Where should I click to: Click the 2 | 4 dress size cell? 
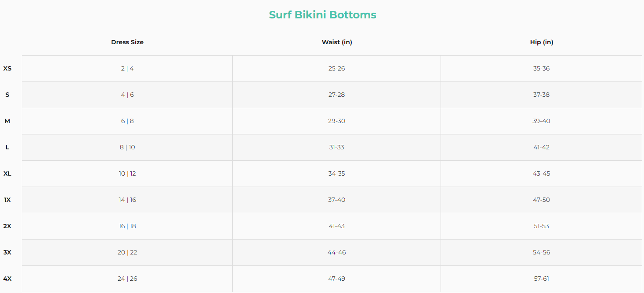coord(127,68)
